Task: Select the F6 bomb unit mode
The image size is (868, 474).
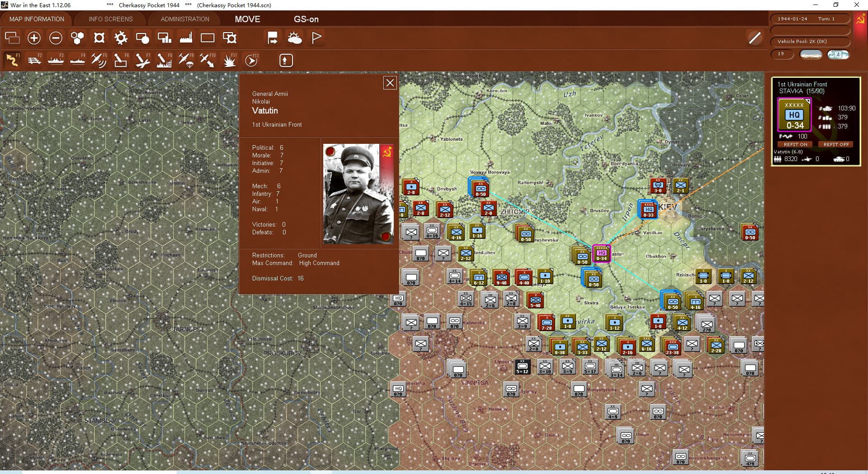Action: pyautogui.click(x=121, y=60)
